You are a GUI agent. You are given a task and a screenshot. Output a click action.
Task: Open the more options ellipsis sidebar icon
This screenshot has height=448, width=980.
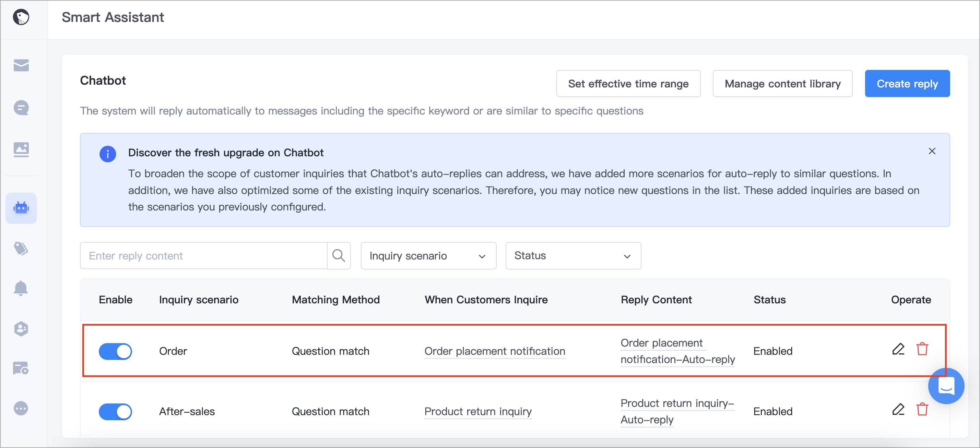pyautogui.click(x=21, y=408)
